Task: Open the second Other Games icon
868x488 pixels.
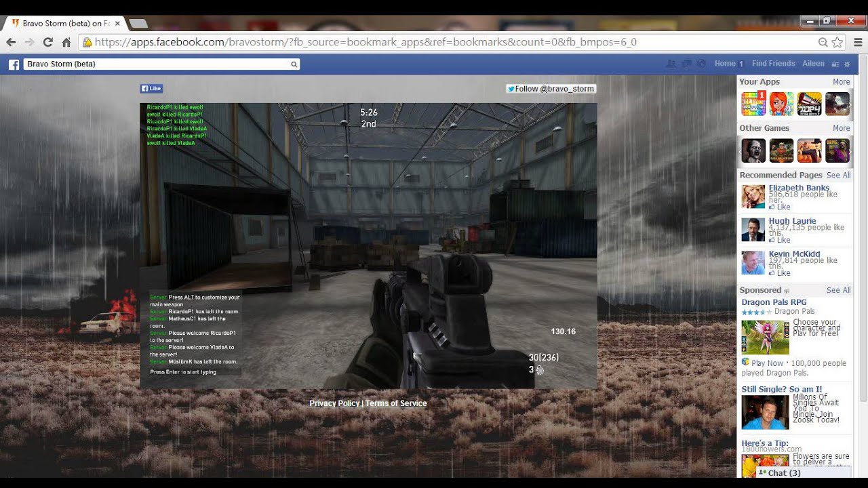Action: pyautogui.click(x=781, y=150)
